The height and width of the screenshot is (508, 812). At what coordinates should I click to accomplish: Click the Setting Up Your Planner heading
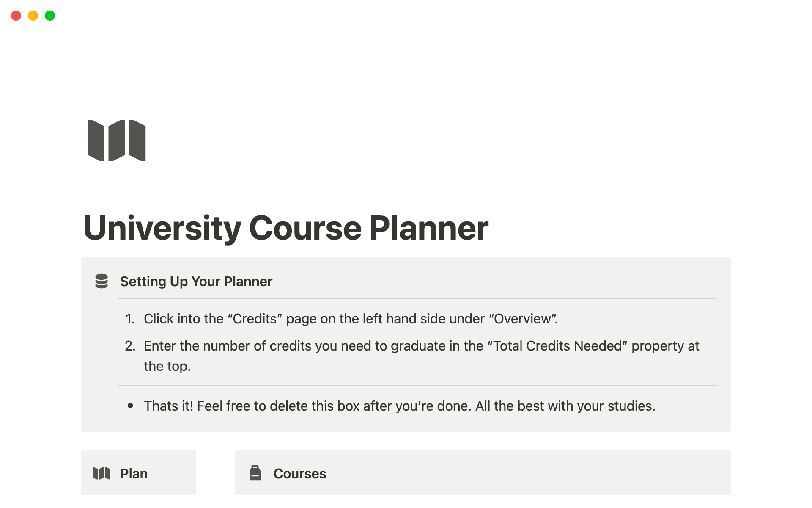coord(196,282)
